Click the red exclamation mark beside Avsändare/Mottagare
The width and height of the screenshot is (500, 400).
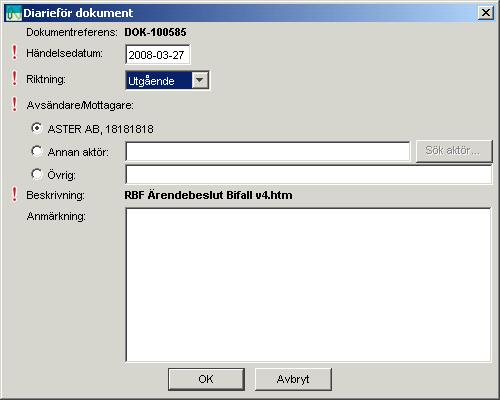coord(14,104)
